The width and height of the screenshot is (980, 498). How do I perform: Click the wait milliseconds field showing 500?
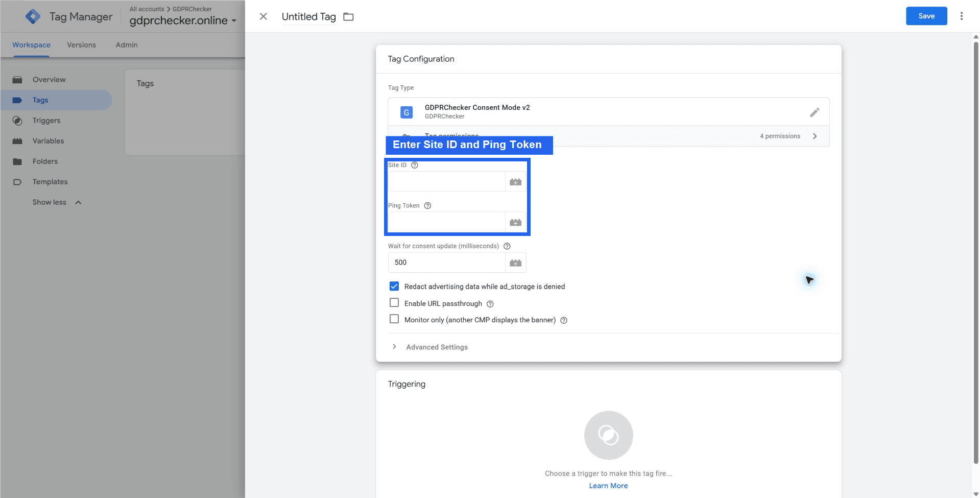[x=447, y=263]
